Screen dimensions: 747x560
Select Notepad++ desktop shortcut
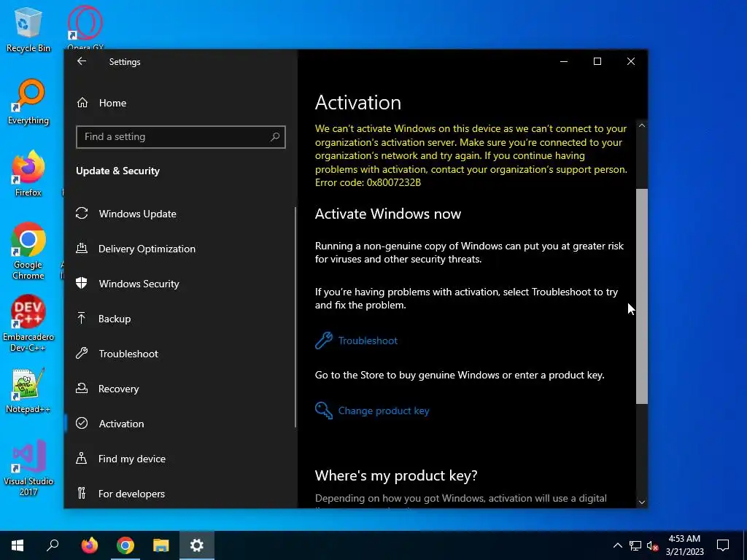click(28, 391)
